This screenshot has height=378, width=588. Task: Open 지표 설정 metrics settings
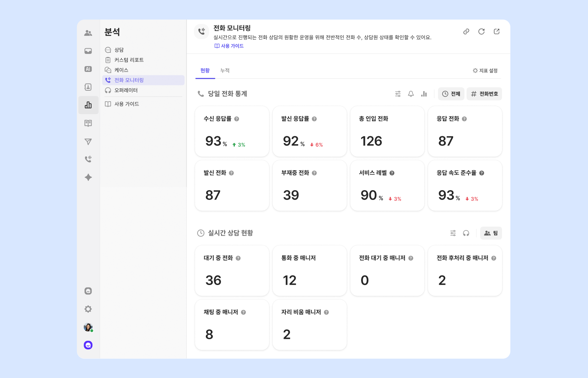click(485, 70)
